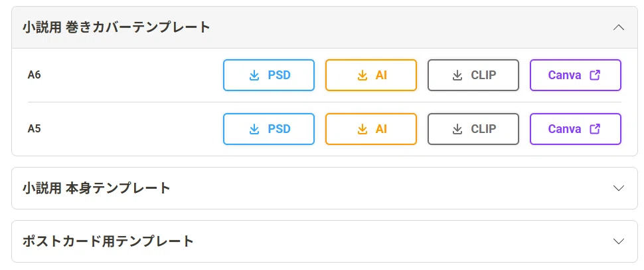Click download icon on A5 AI button
The width and height of the screenshot is (644, 270).
[x=362, y=129]
